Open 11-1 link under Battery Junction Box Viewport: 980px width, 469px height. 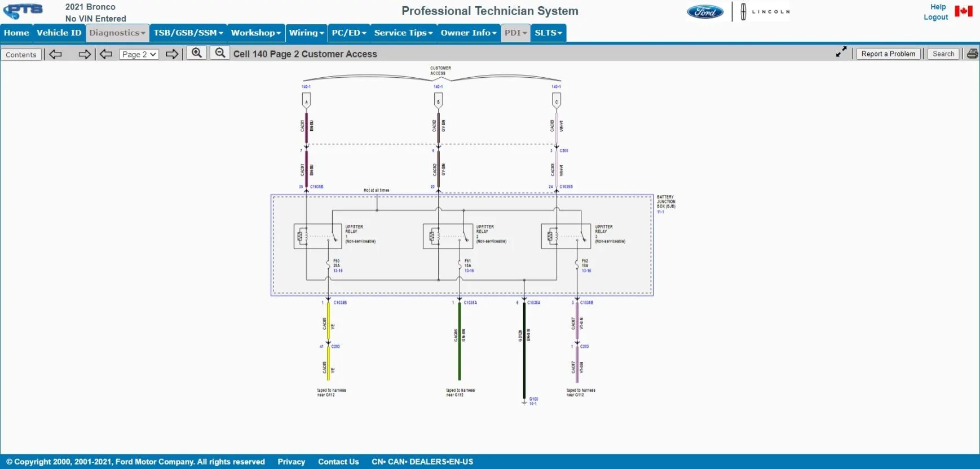pos(660,212)
